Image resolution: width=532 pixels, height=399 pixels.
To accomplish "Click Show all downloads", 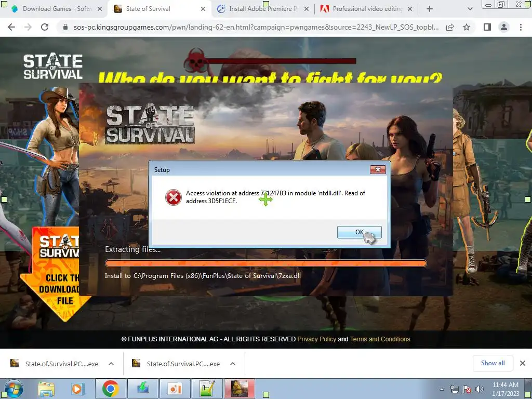I will tap(493, 363).
